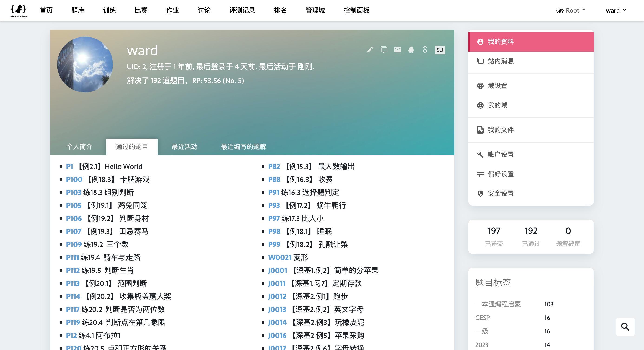Click the xiaokonglong site logo
Image resolution: width=644 pixels, height=350 pixels.
19,10
